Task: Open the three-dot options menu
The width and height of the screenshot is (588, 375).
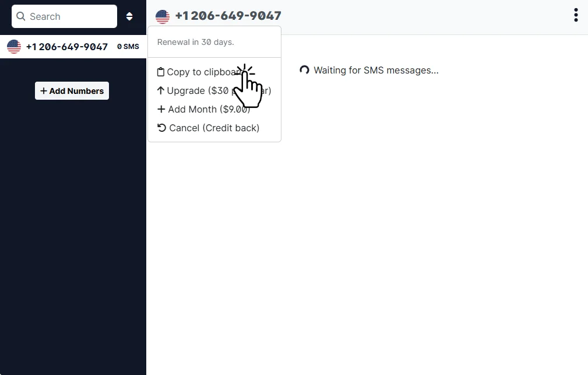Action: click(x=576, y=15)
